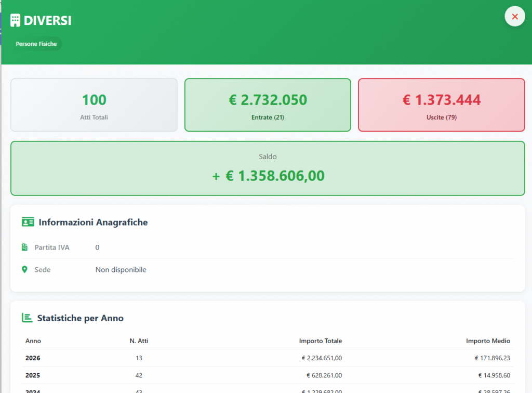Click the chart icon beside Statistiche per Anno
Viewport: 532px width, 393px height.
click(26, 318)
